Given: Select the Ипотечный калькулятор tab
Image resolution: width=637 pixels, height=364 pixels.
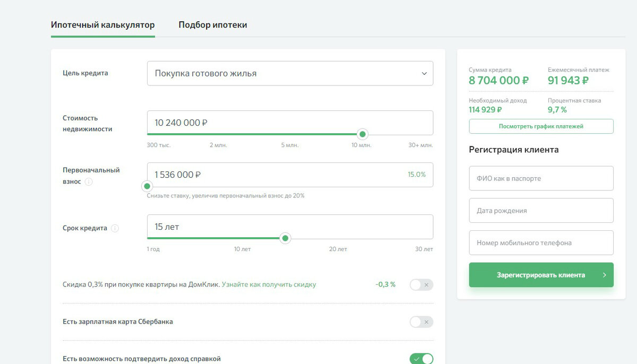Looking at the screenshot, I should pyautogui.click(x=103, y=25).
